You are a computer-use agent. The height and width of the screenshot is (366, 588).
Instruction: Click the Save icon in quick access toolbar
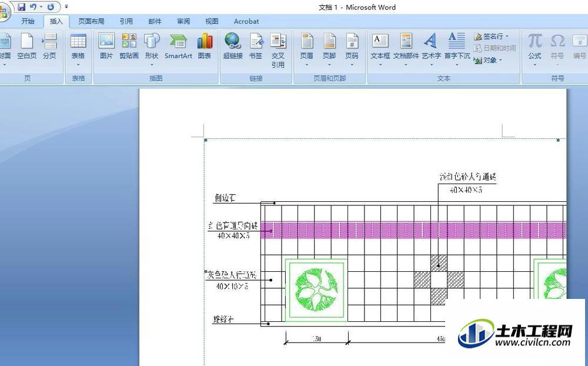(21, 6)
